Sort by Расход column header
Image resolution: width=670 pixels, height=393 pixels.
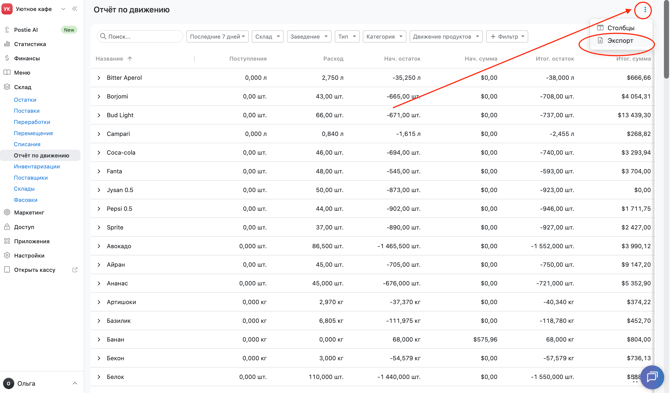tap(333, 59)
